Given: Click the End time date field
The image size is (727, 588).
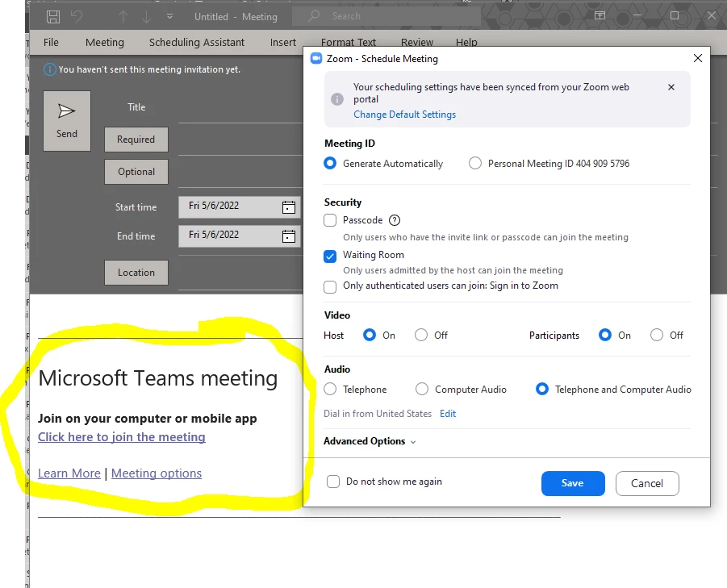Looking at the screenshot, I should tap(240, 236).
